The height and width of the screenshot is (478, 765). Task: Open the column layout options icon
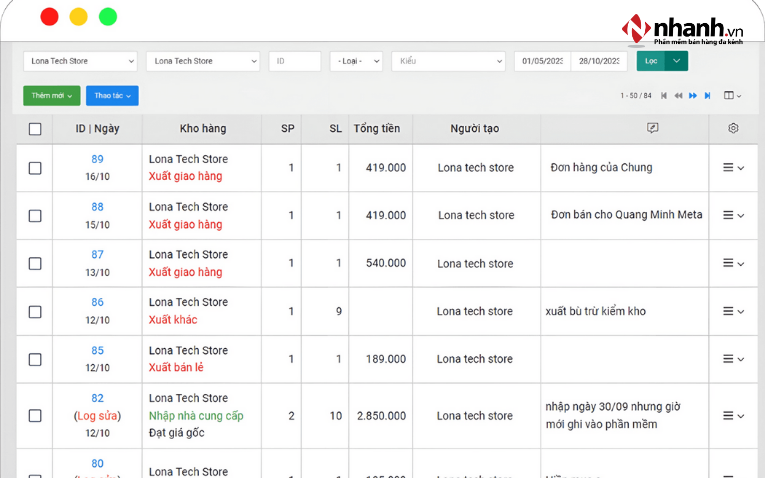point(733,96)
